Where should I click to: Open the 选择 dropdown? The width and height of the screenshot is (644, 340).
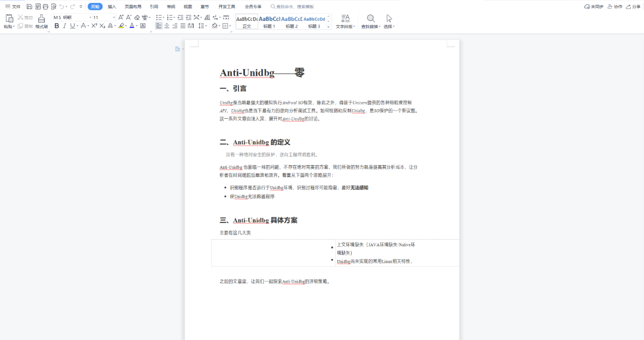389,27
